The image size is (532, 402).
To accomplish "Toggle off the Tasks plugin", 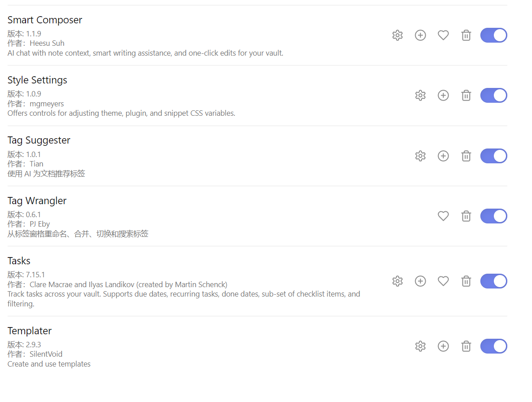I will pyautogui.click(x=494, y=281).
